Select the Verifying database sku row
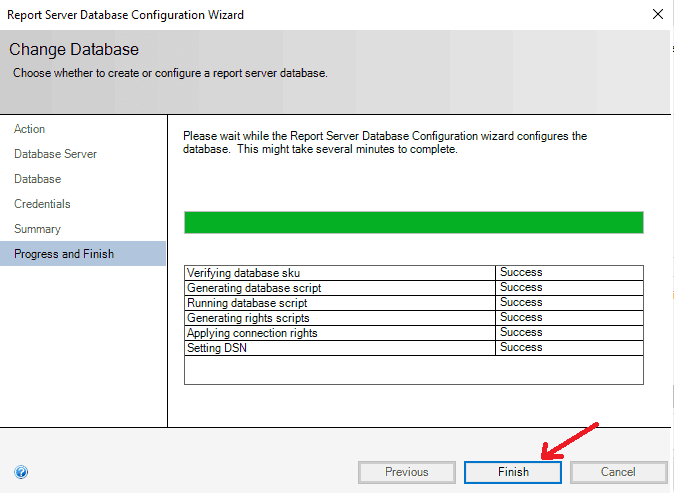The width and height of the screenshot is (674, 493). (243, 273)
